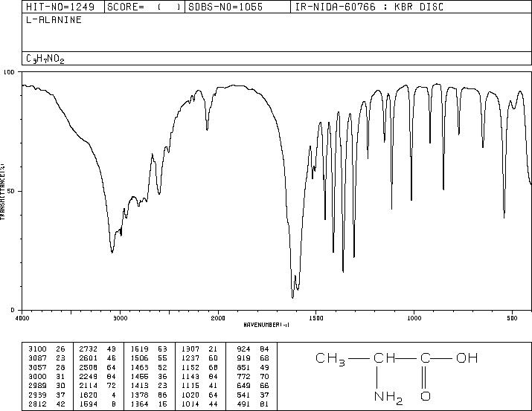Click the SCORE field in header
532x411 pixels.
[x=144, y=7]
